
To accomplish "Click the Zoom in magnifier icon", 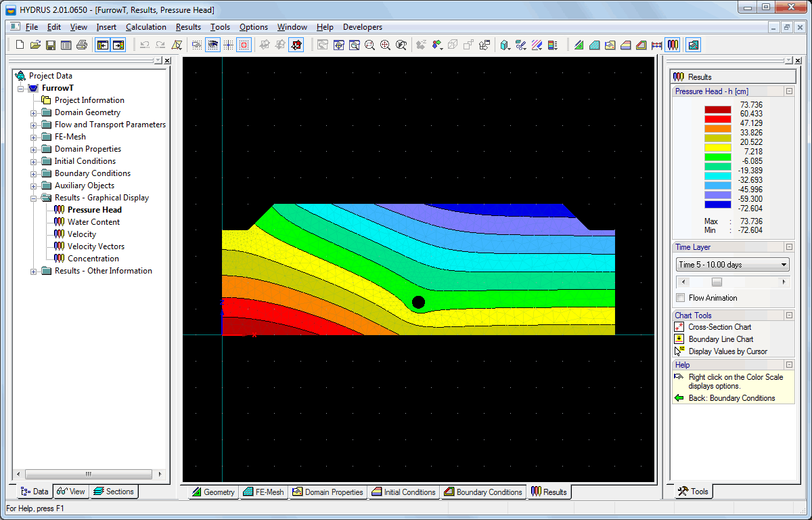I will pos(385,45).
